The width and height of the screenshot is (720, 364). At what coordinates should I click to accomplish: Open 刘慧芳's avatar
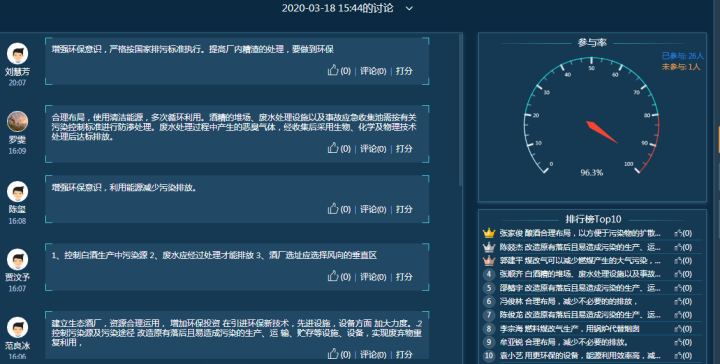[x=17, y=54]
